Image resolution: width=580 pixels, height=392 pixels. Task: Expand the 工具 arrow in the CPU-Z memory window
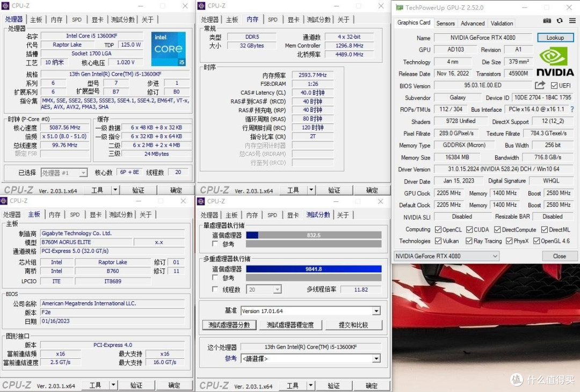tap(311, 190)
